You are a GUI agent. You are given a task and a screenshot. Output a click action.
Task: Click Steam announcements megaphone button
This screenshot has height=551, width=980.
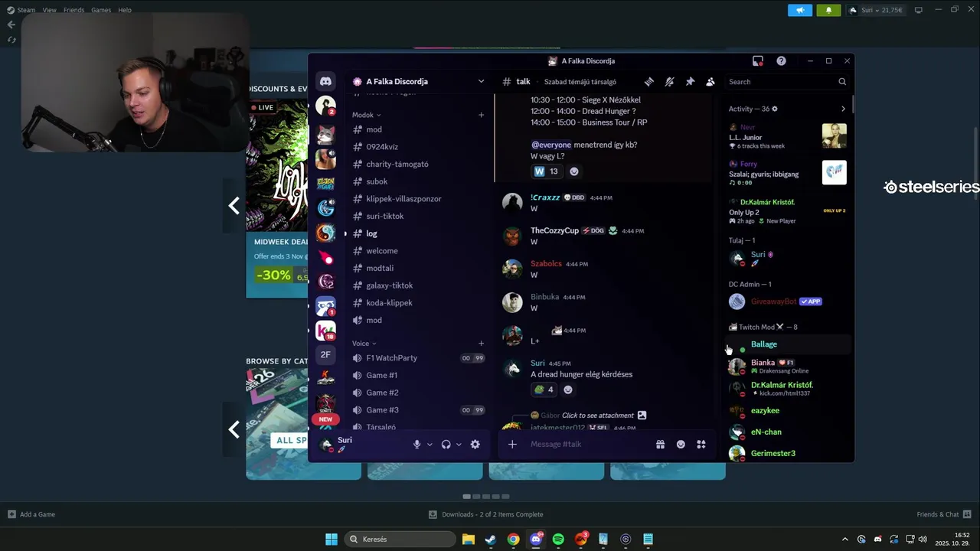(800, 10)
